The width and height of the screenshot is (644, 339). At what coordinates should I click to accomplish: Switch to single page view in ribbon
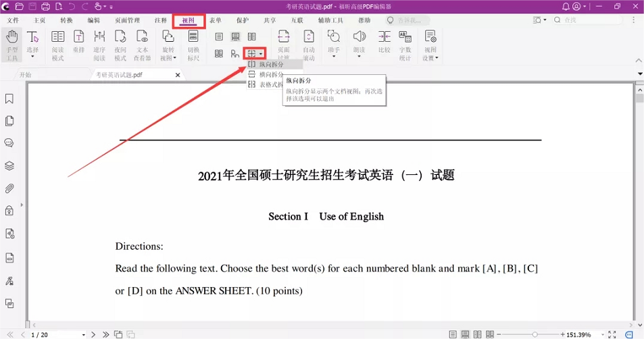pyautogui.click(x=219, y=37)
